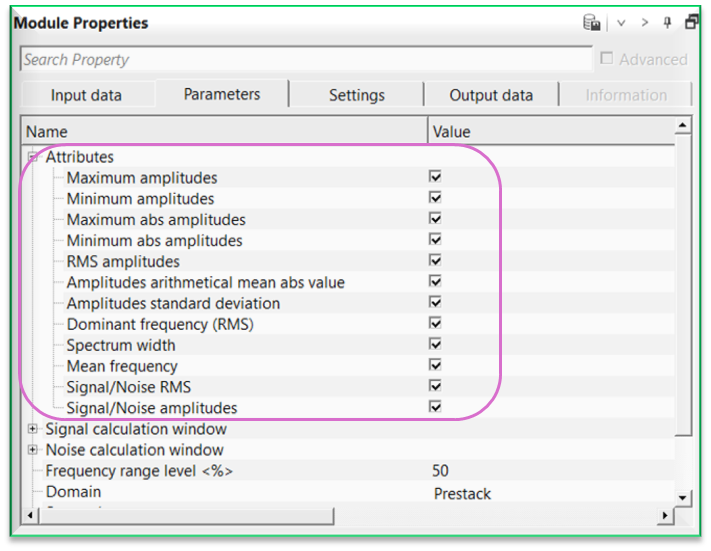Go to the Output data tab

tap(491, 95)
